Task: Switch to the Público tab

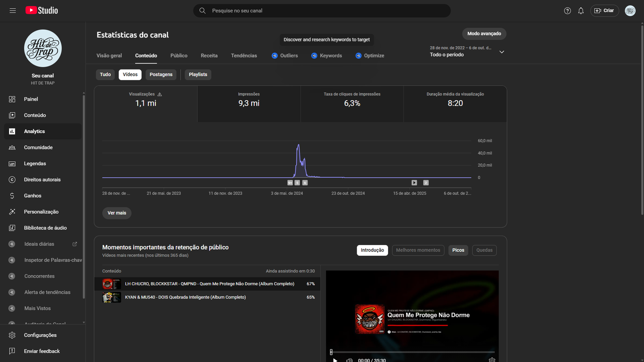Action: pos(179,56)
